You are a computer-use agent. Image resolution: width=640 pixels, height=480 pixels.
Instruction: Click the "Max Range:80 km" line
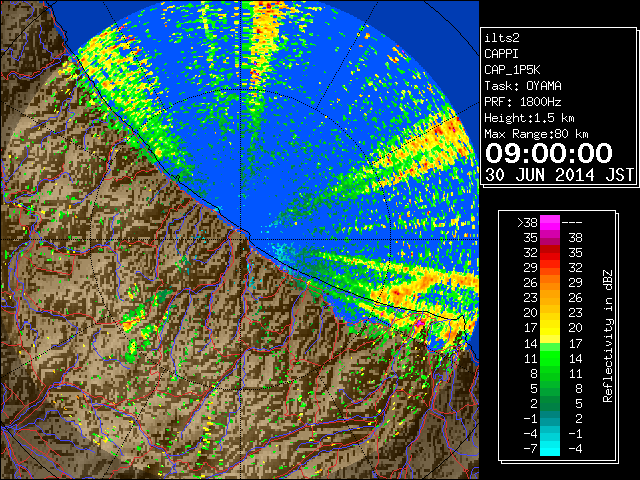click(536, 134)
